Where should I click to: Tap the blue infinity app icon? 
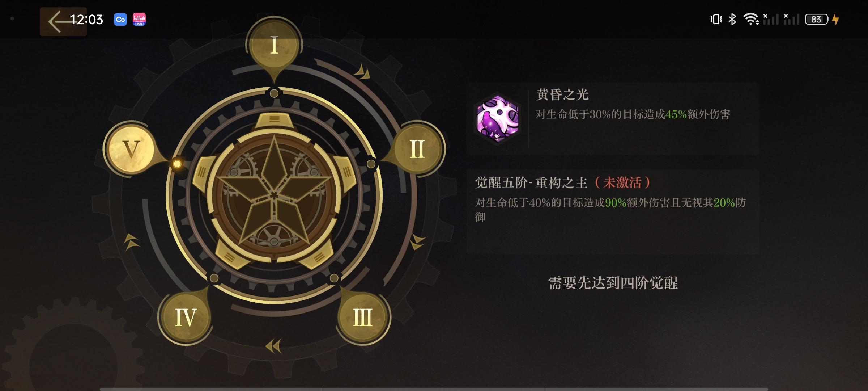tap(120, 20)
